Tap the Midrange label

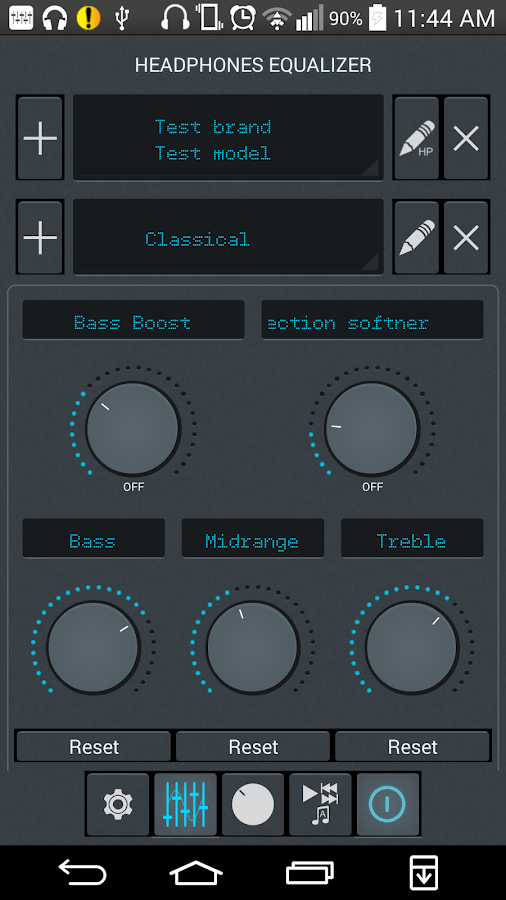pyautogui.click(x=252, y=538)
